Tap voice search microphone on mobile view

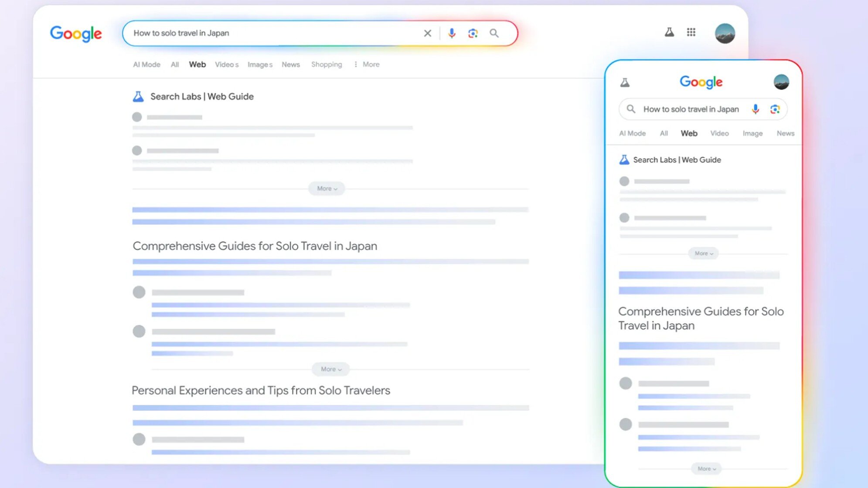coord(756,109)
